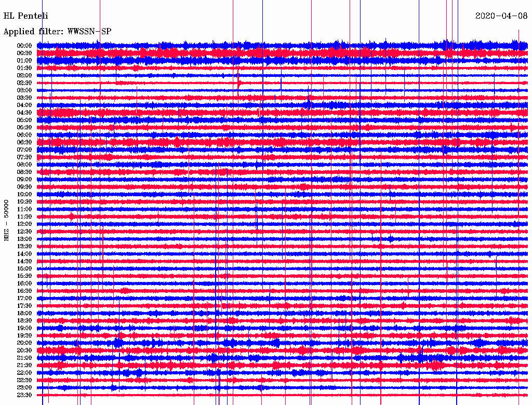Select the 16:30 time label
Screen dimensions: 532x405
click(x=24, y=291)
